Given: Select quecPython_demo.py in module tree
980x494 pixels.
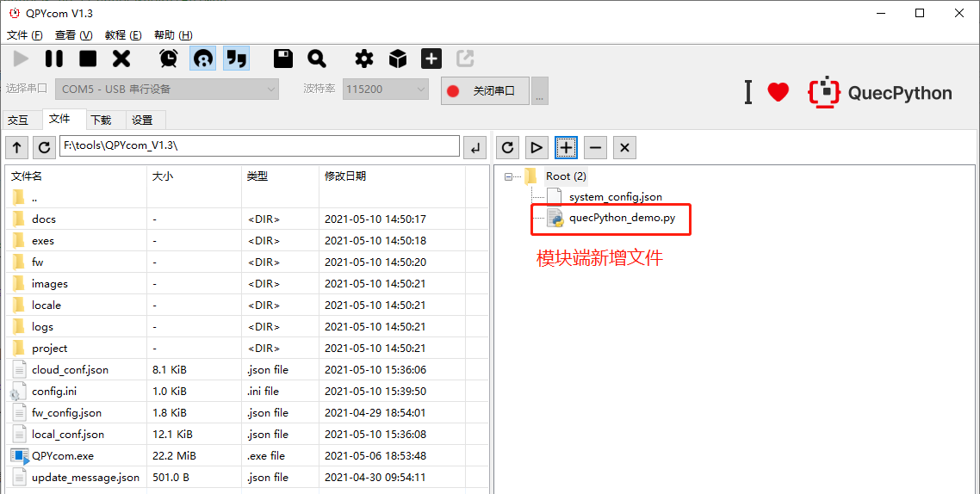Looking at the screenshot, I should tap(622, 218).
